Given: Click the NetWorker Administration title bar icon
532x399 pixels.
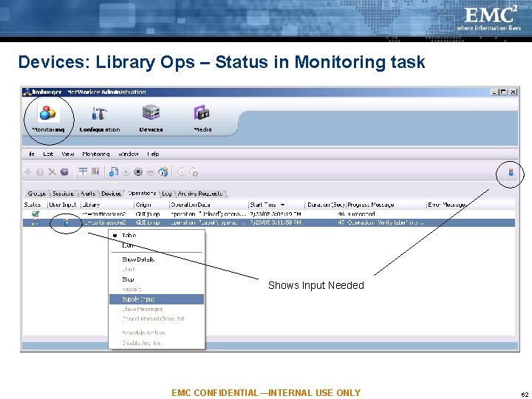Looking at the screenshot, I should [27, 92].
